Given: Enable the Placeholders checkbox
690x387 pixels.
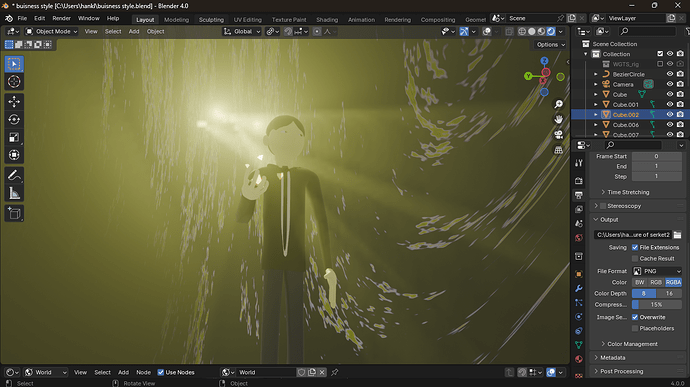Looking at the screenshot, I should [x=635, y=328].
